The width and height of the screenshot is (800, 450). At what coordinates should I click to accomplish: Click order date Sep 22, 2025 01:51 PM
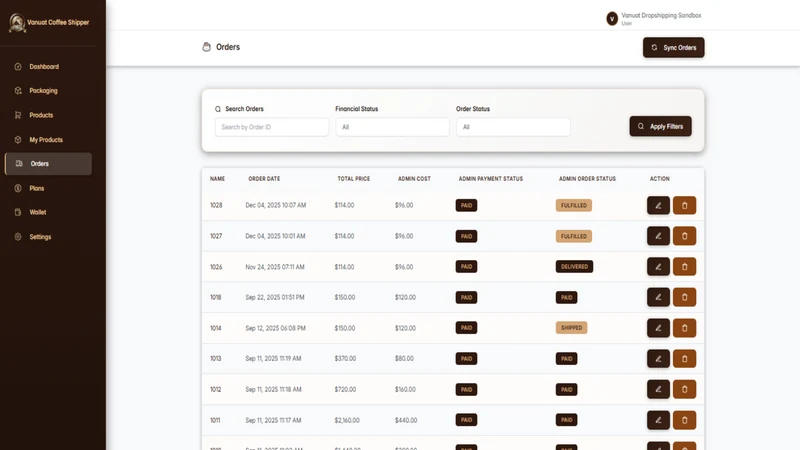pyautogui.click(x=274, y=297)
